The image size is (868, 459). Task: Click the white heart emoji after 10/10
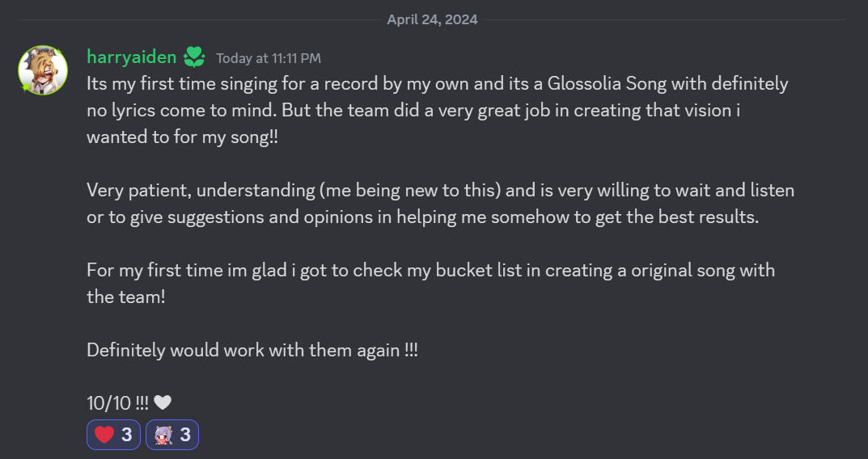pos(163,402)
